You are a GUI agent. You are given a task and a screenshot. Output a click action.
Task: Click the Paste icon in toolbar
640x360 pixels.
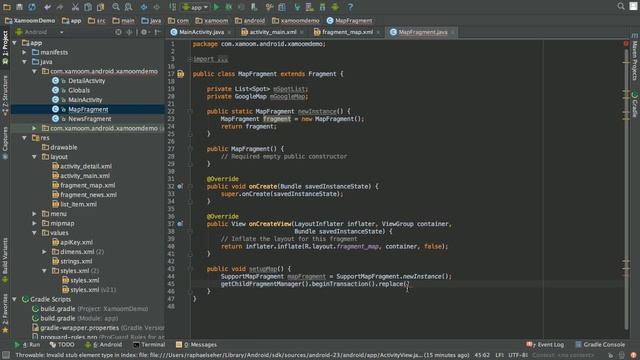click(x=100, y=7)
